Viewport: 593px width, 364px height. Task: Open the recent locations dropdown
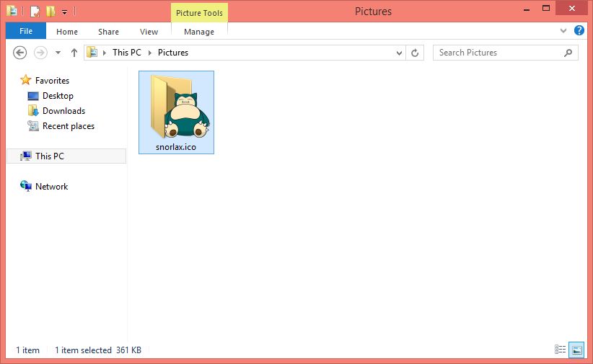coord(57,53)
